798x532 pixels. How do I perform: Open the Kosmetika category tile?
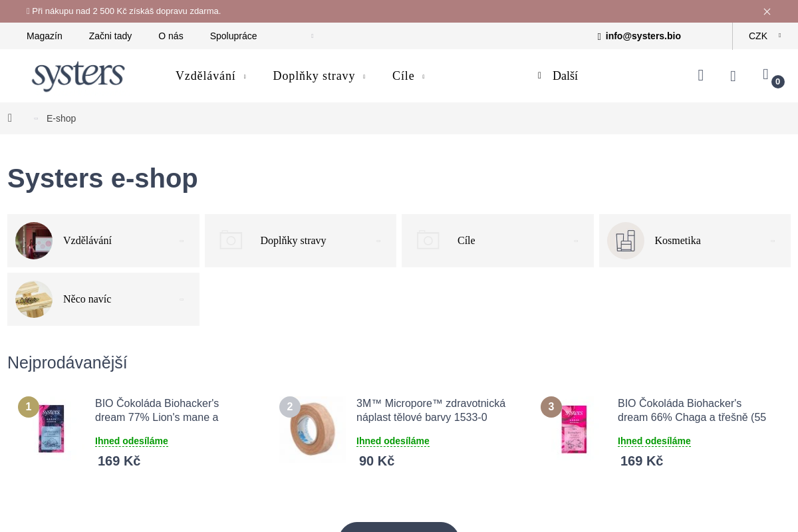(x=695, y=241)
